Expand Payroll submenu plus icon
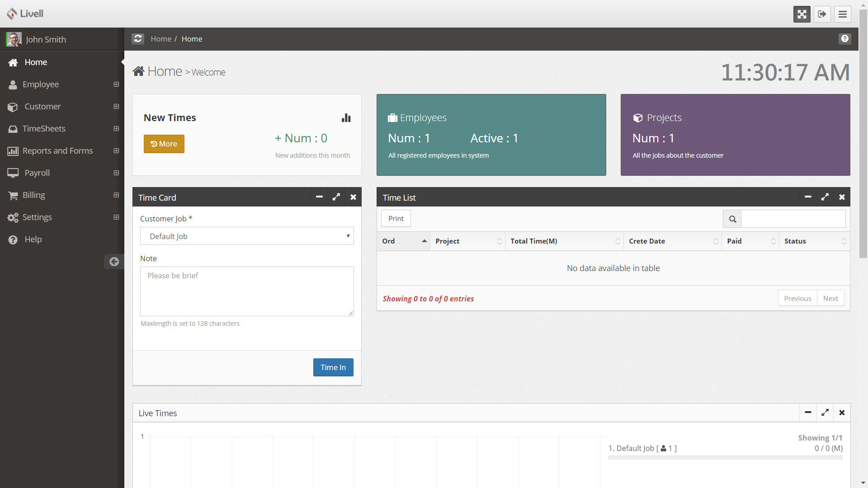 pyautogui.click(x=116, y=173)
